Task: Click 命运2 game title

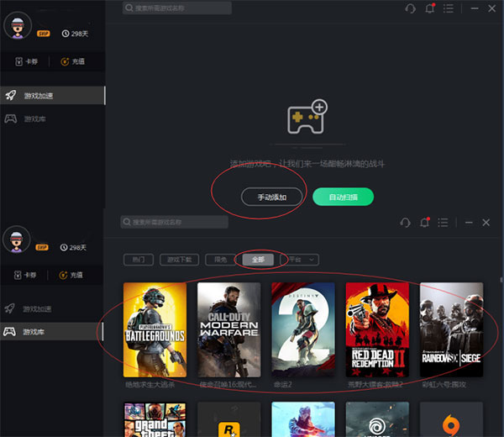Action: point(282,385)
